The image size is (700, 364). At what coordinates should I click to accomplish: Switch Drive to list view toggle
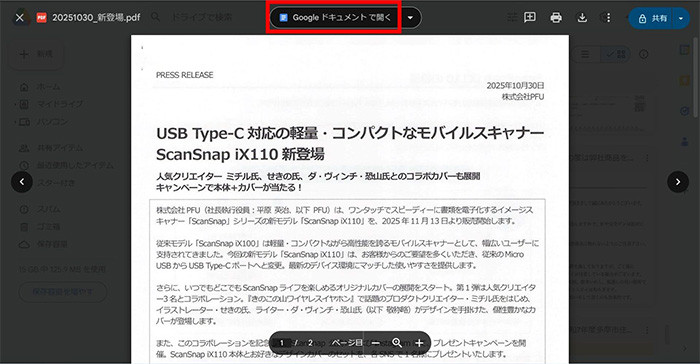click(585, 54)
